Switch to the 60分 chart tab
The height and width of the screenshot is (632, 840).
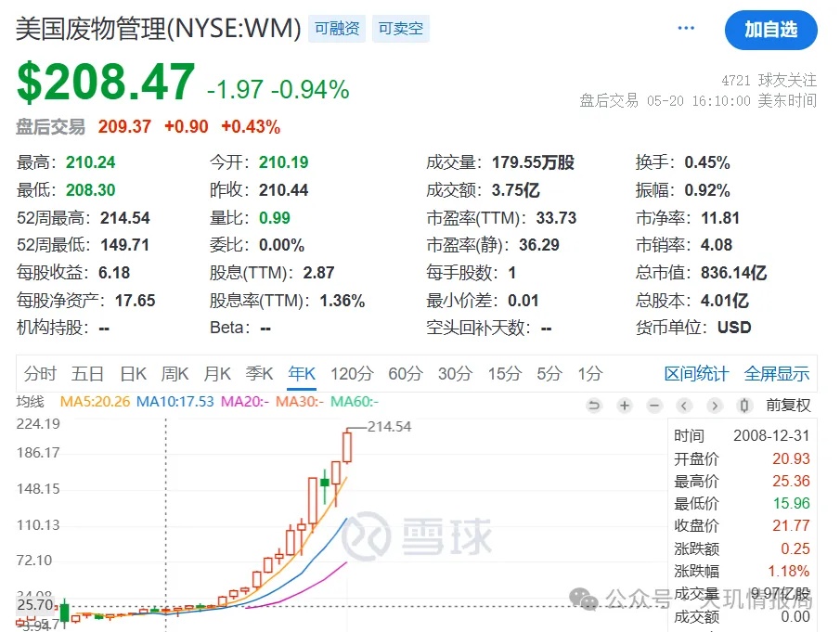406,373
